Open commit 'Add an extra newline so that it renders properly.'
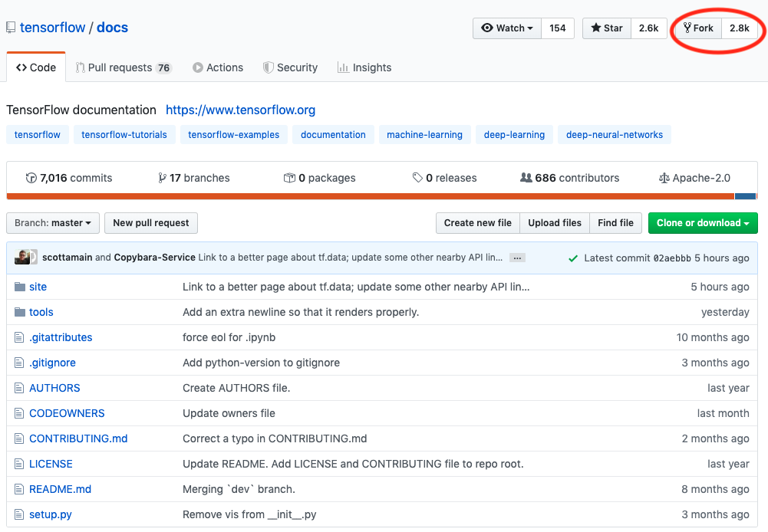Screen dimensions: 768x532 (301, 312)
